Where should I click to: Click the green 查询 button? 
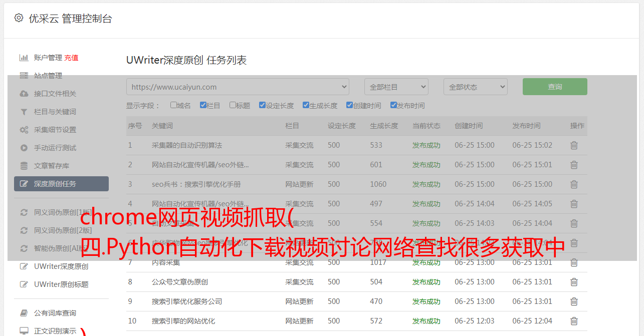(554, 87)
